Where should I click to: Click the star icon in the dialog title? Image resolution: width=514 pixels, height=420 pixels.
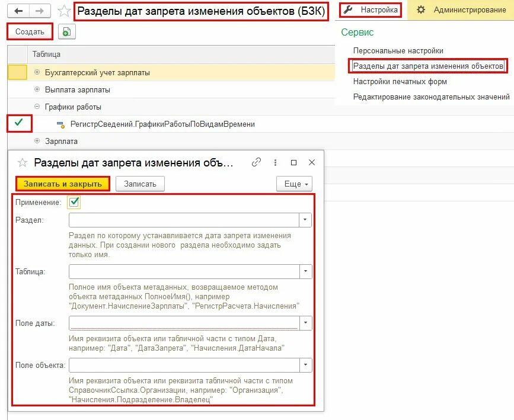tap(23, 162)
